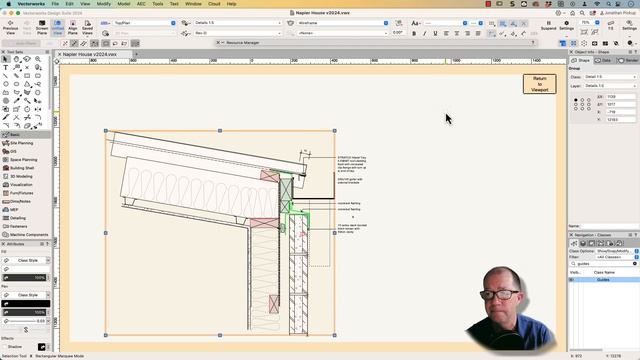Image resolution: width=640 pixels, height=360 pixels.
Task: Open the Pen Class Style dropdown
Action: pos(26,295)
